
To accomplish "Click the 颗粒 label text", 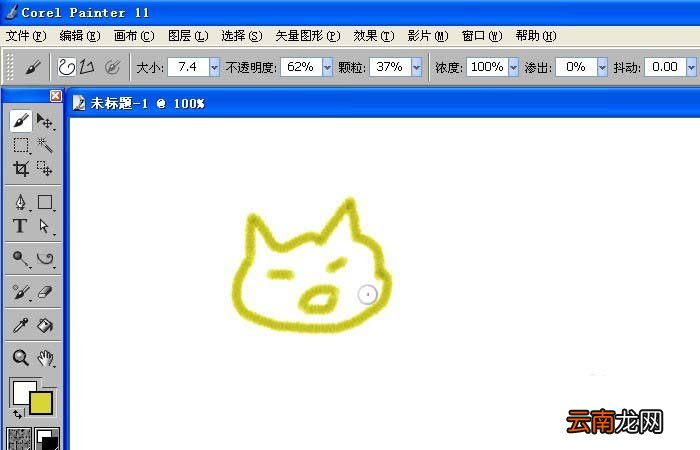I will point(352,68).
